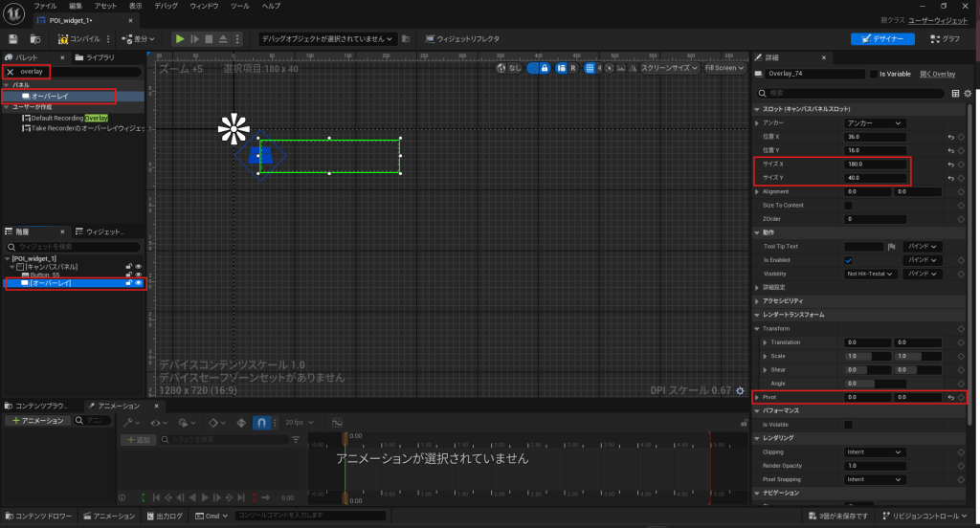Click the Size X (サイズ X) value field
This screenshot has height=528, width=980.
(876, 165)
